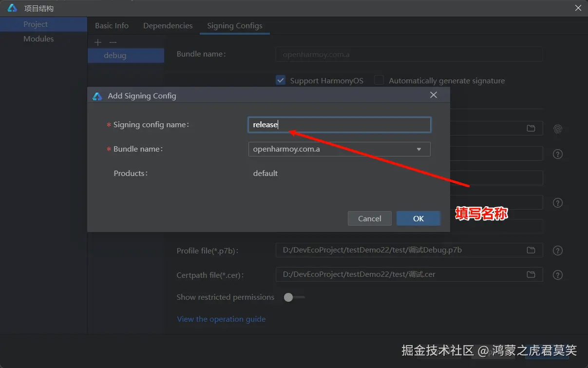Toggle Show restricted permissions switch
Image resolution: width=588 pixels, height=368 pixels.
pos(294,297)
